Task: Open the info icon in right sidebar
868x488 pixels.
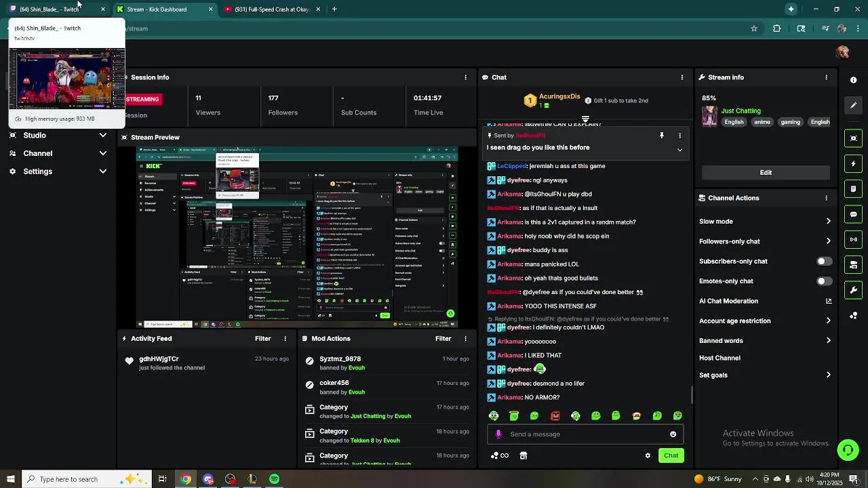Action: 853,80
